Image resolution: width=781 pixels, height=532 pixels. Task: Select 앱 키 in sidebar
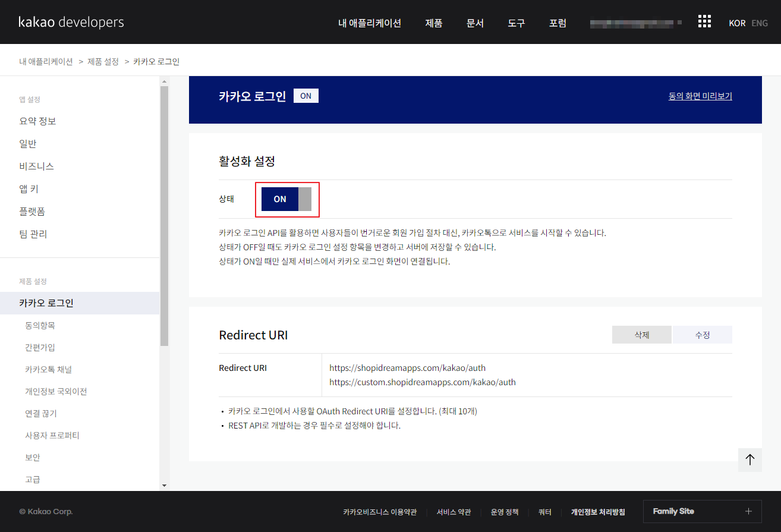29,189
